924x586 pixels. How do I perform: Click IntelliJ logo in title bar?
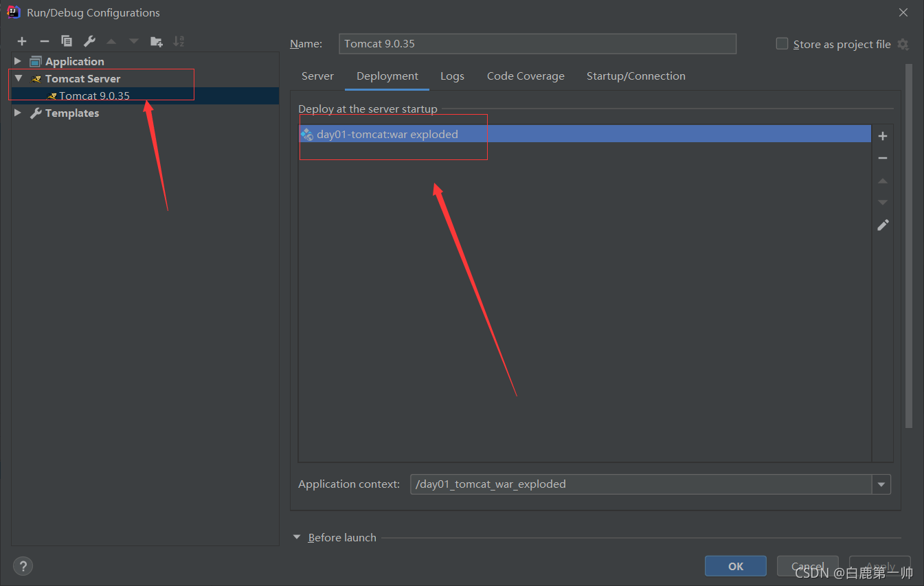pos(13,12)
